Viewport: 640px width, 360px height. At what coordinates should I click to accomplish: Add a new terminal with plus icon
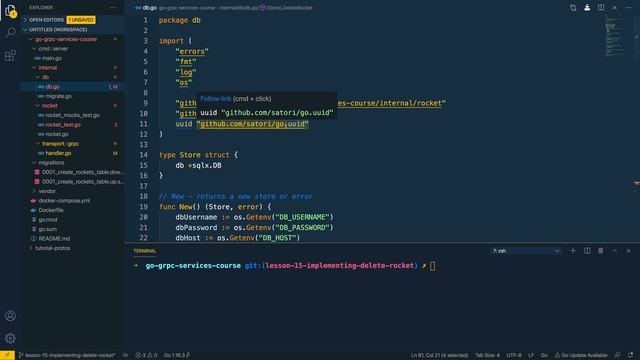point(573,251)
